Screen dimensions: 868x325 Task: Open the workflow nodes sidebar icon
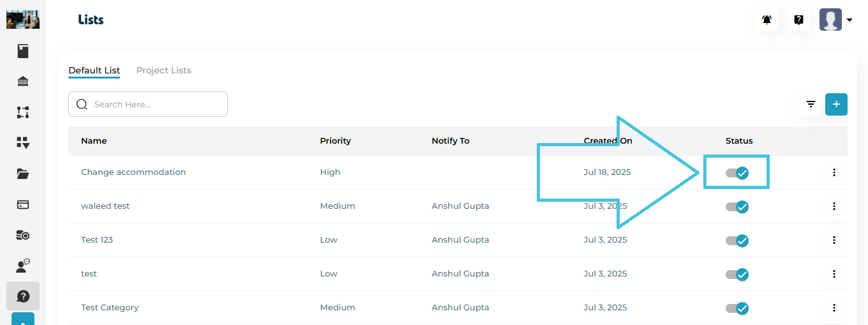(x=23, y=112)
